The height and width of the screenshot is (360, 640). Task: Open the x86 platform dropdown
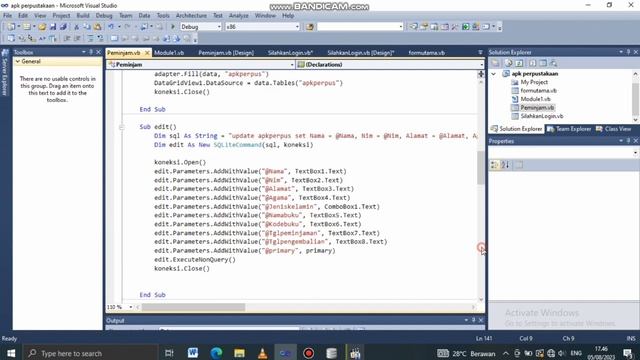pos(297,27)
